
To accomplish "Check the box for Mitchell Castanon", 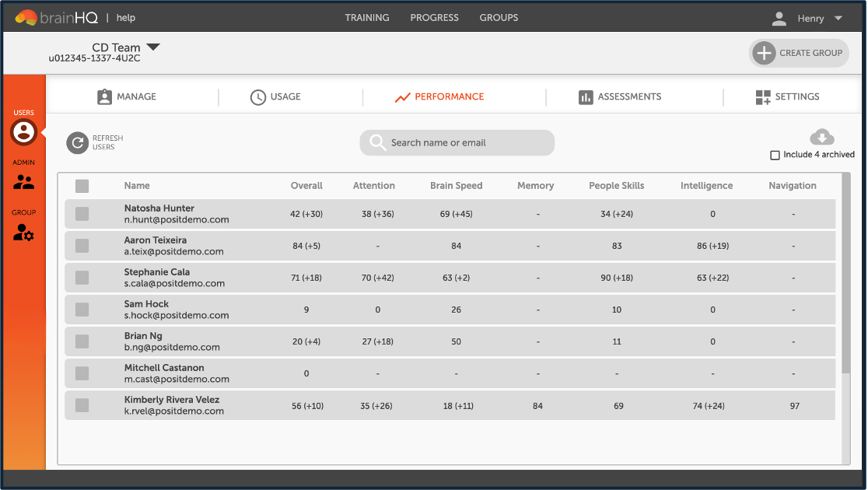I will (82, 374).
